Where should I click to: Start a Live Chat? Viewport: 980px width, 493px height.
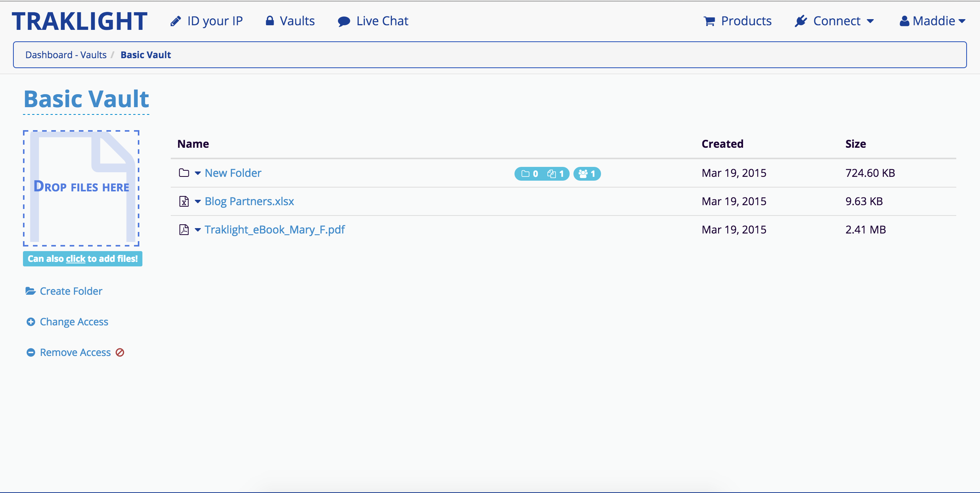click(373, 21)
